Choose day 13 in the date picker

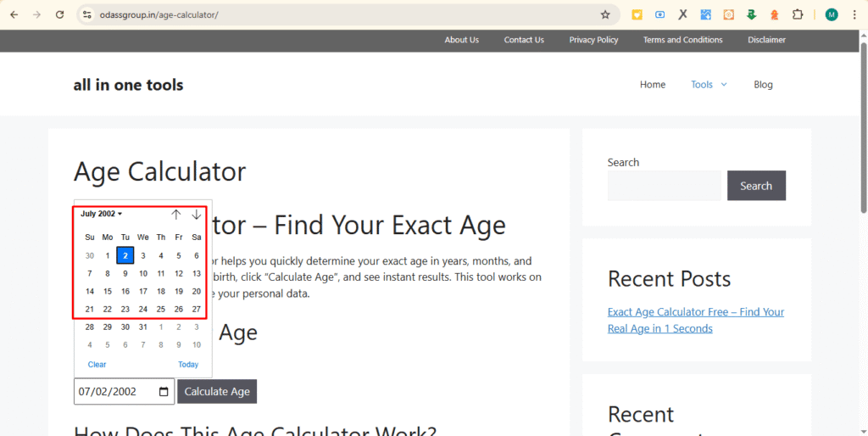[197, 273]
